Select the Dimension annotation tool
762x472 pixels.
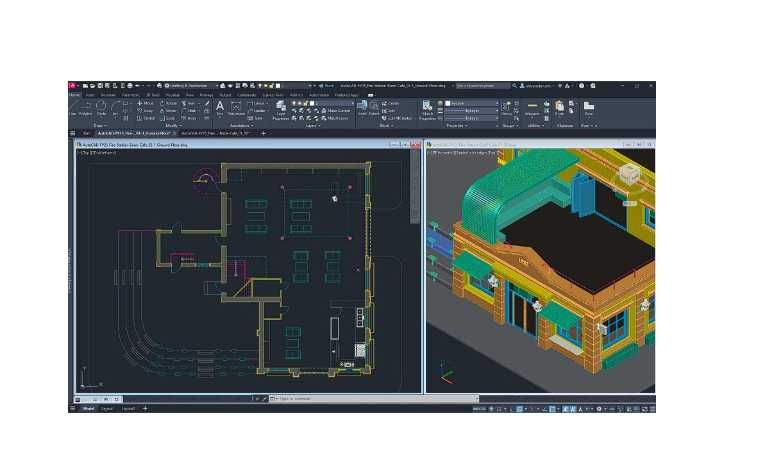236,108
